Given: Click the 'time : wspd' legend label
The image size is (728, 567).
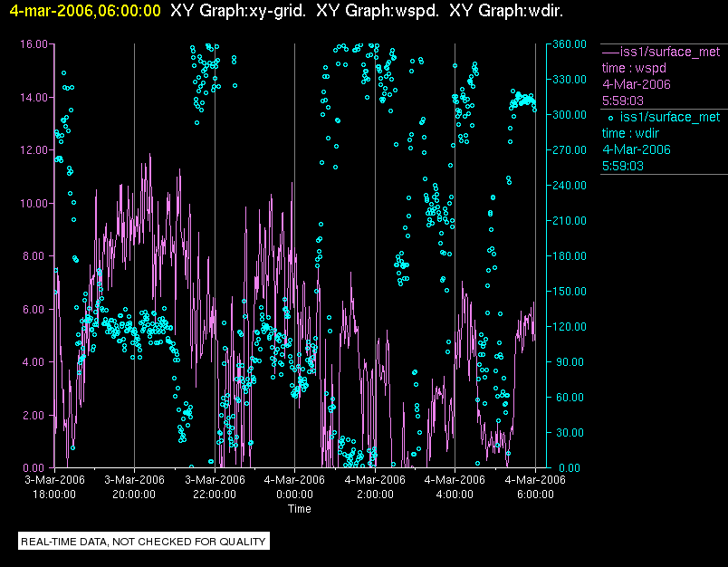Looking at the screenshot, I should [x=634, y=68].
